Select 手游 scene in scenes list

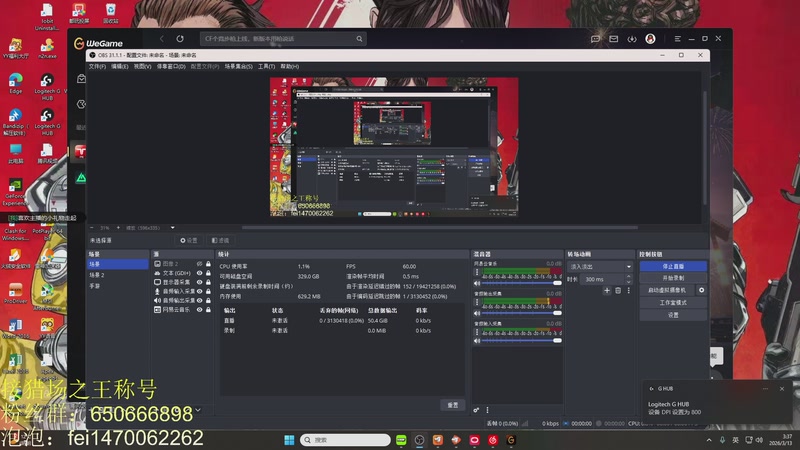(118, 286)
